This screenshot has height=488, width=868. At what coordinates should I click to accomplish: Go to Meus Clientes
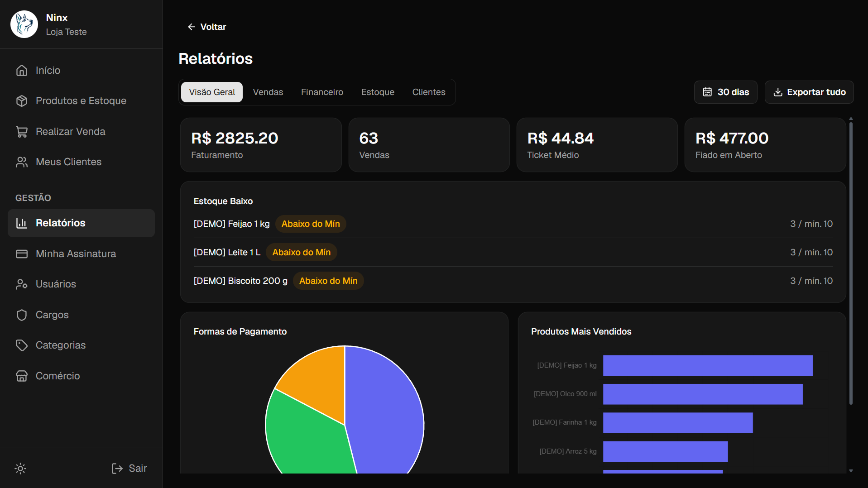tap(81, 162)
